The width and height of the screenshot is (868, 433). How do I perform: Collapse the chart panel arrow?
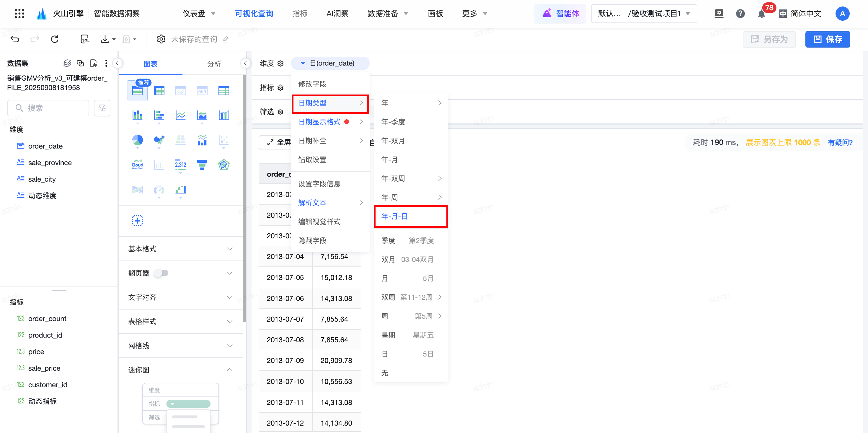tap(245, 63)
